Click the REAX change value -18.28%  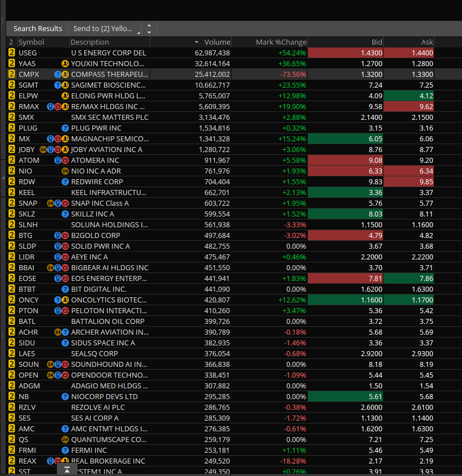293,461
